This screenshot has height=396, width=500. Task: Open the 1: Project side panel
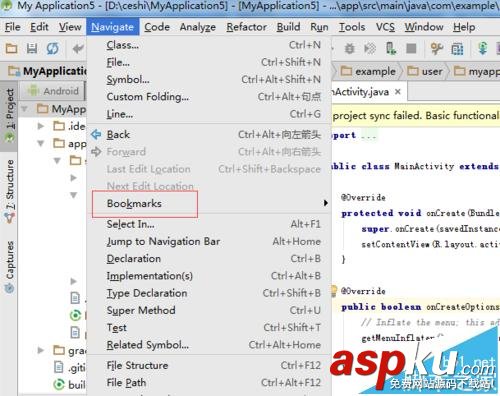click(x=10, y=115)
